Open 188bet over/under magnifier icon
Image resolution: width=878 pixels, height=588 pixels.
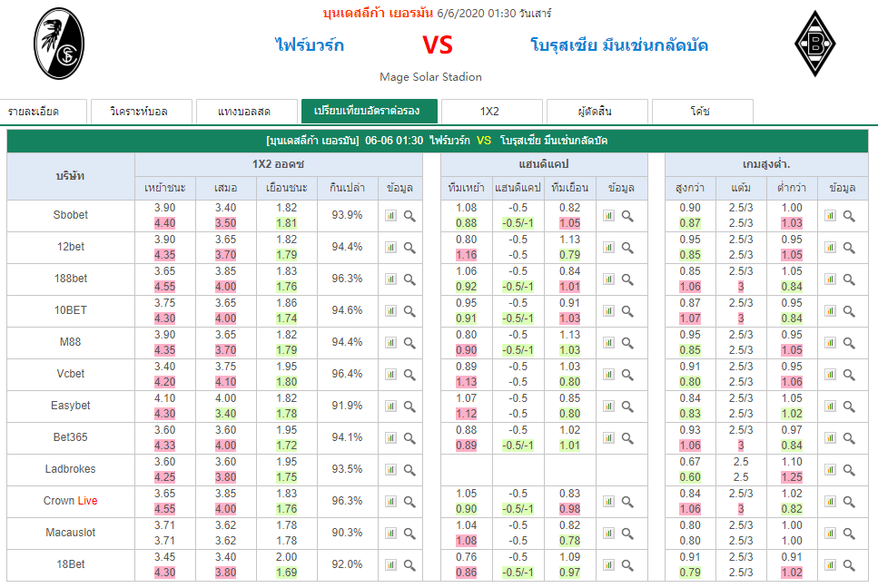click(x=849, y=279)
